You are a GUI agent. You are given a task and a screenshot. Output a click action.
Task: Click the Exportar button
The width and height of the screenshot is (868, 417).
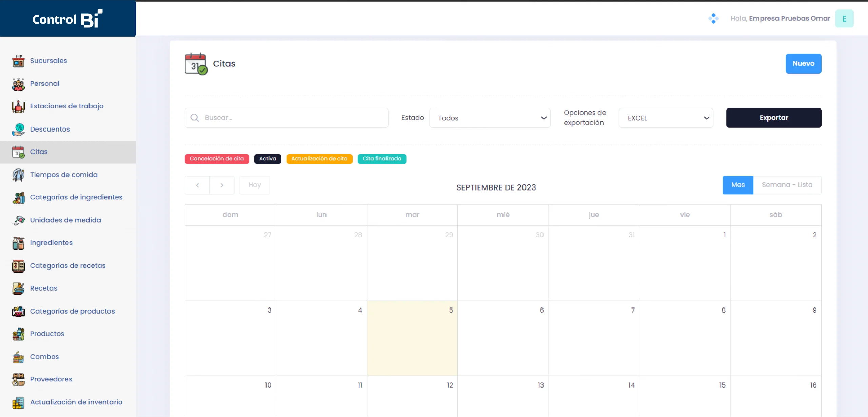pos(773,118)
